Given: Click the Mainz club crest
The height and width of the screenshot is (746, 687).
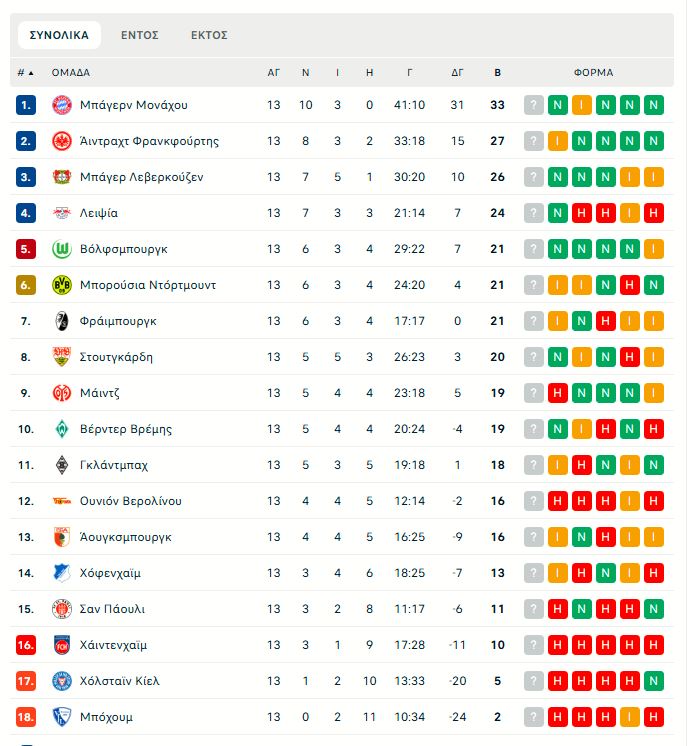Looking at the screenshot, I should point(62,393).
